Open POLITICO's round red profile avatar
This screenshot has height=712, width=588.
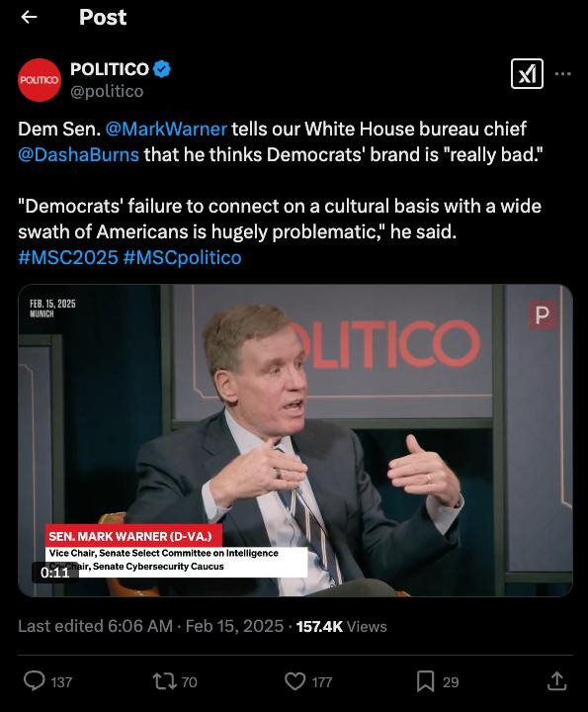40,80
